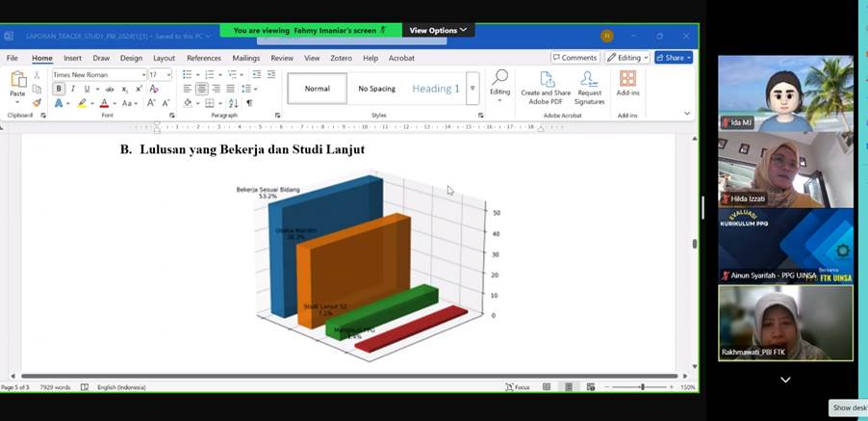Image resolution: width=868 pixels, height=421 pixels.
Task: Open the Insert ribbon tab
Action: coord(72,58)
